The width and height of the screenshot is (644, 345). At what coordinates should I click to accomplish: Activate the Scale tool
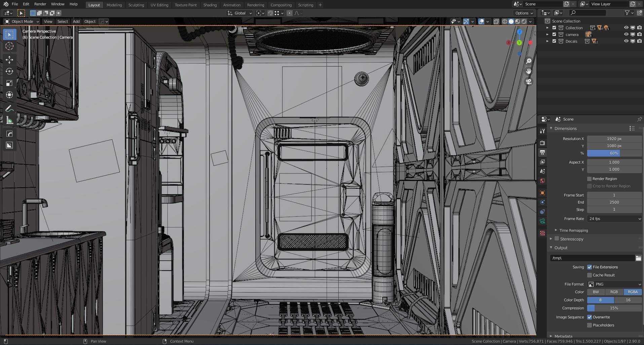click(9, 83)
